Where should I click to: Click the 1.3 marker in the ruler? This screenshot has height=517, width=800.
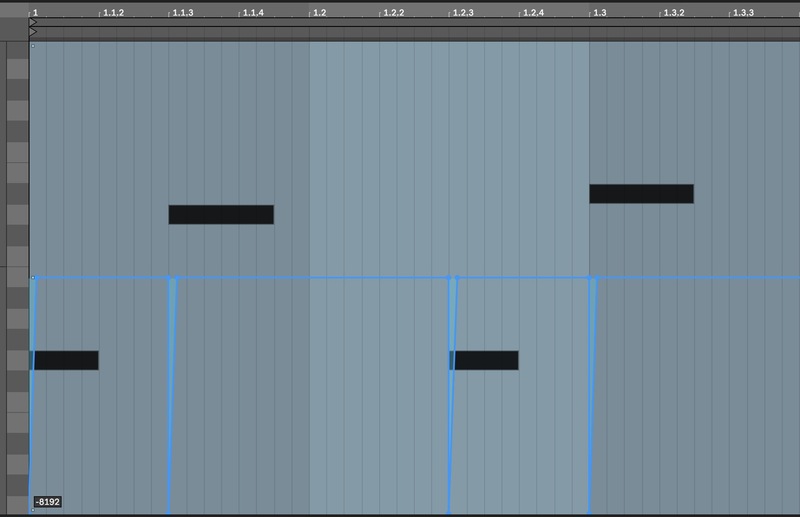click(599, 13)
